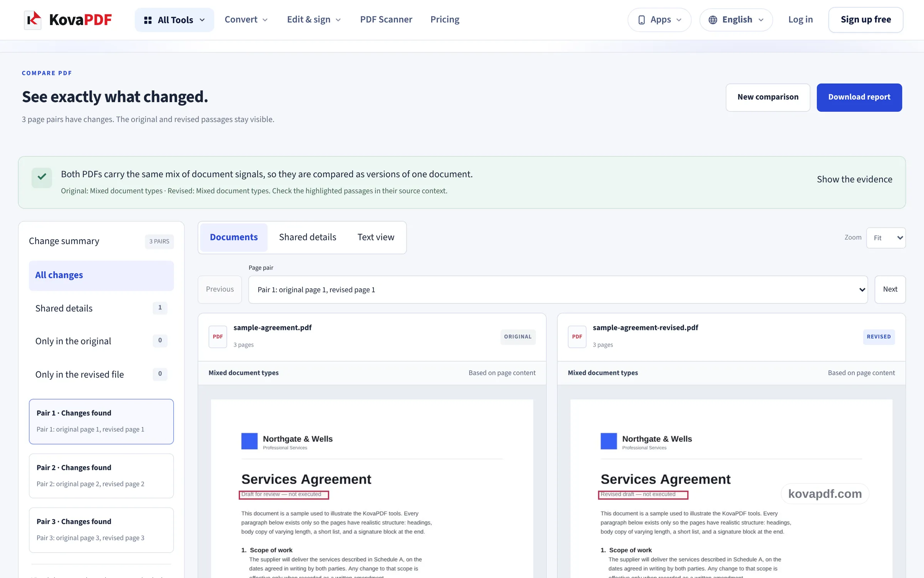Expand the Convert menu
This screenshot has width=924, height=578.
246,20
